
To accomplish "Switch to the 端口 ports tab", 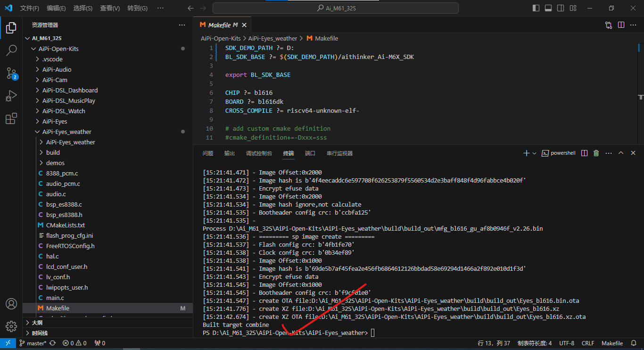I will [310, 153].
